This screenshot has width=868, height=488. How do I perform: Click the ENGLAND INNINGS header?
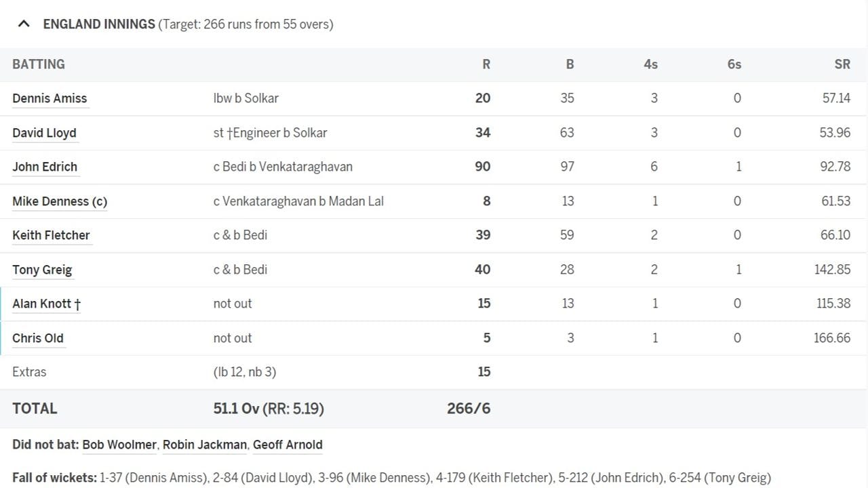tap(99, 24)
